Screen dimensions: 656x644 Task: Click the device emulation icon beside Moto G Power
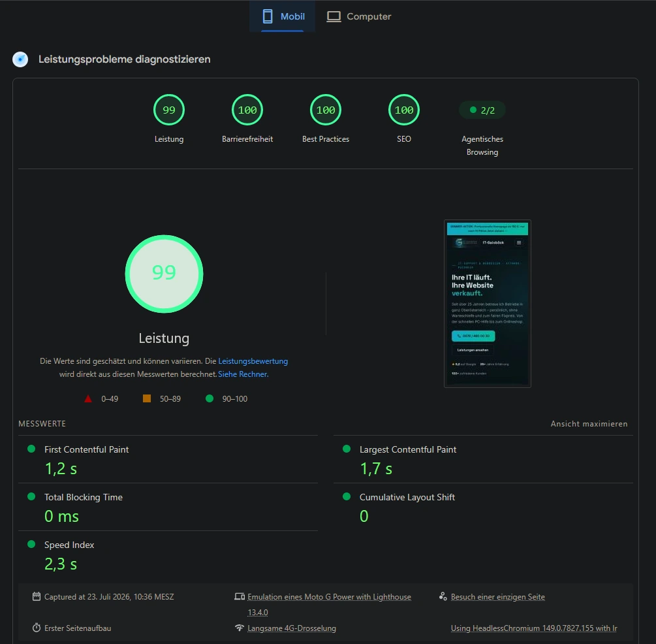240,596
